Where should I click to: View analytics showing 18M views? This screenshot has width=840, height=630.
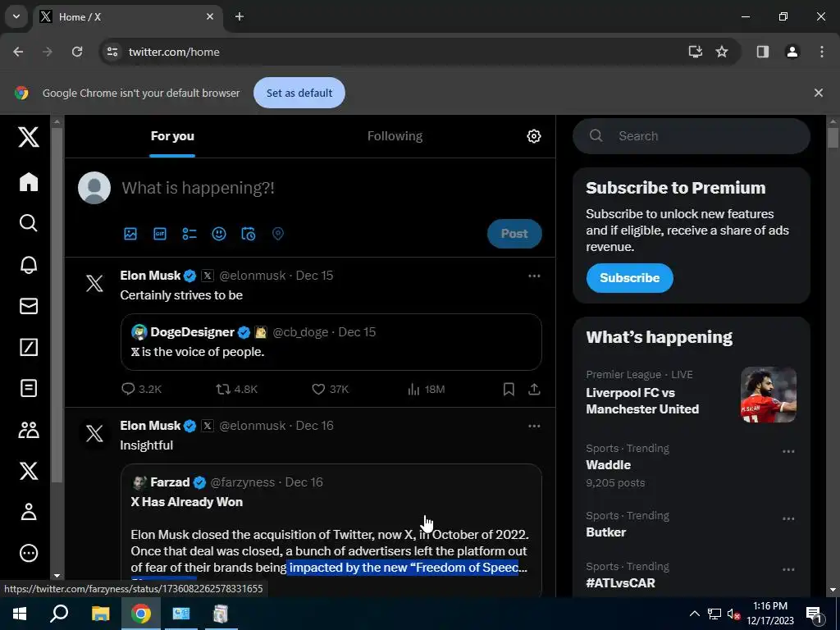coord(426,389)
